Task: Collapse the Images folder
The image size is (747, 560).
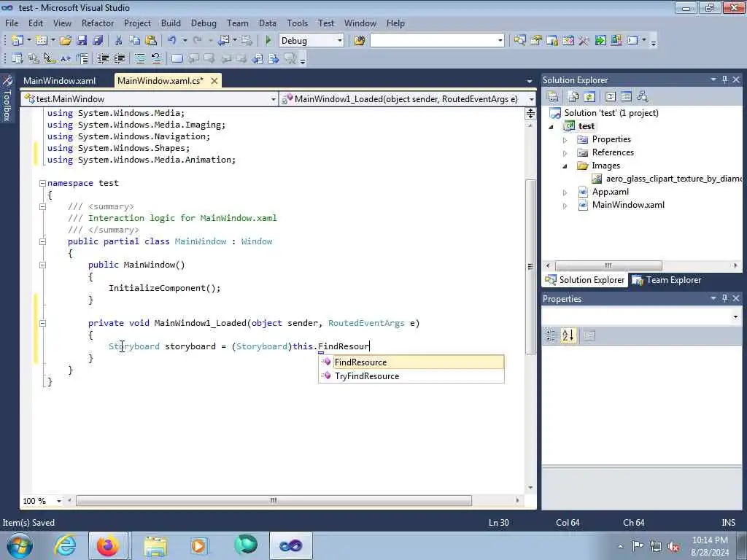Action: pyautogui.click(x=565, y=166)
